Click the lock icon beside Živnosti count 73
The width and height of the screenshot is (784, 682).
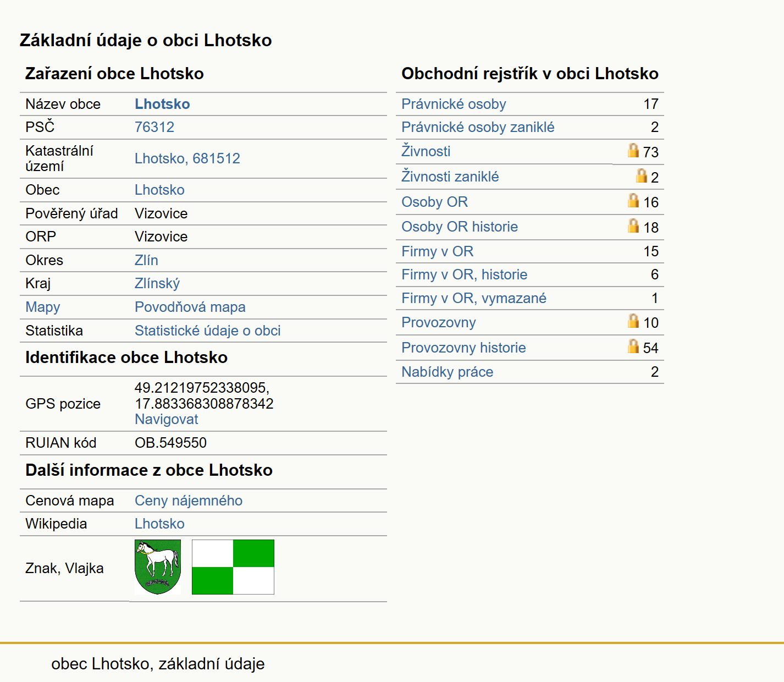coord(633,150)
